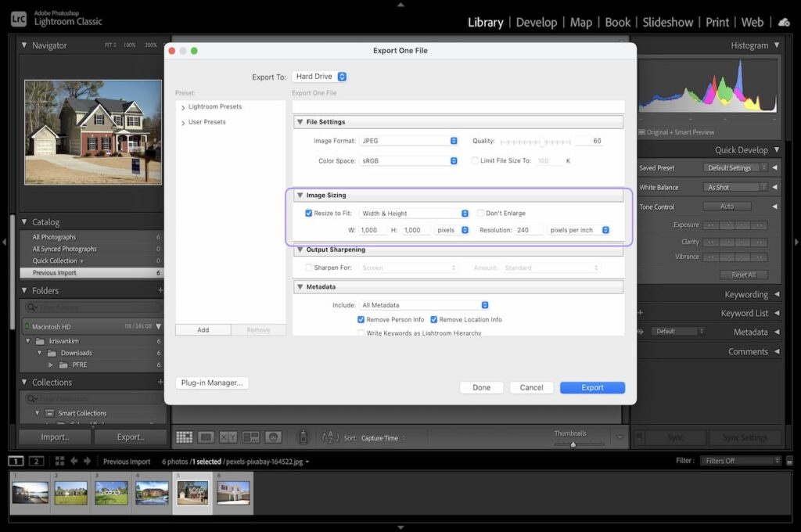Open the Plug-in Manager
This screenshot has height=532, width=801.
(212, 383)
